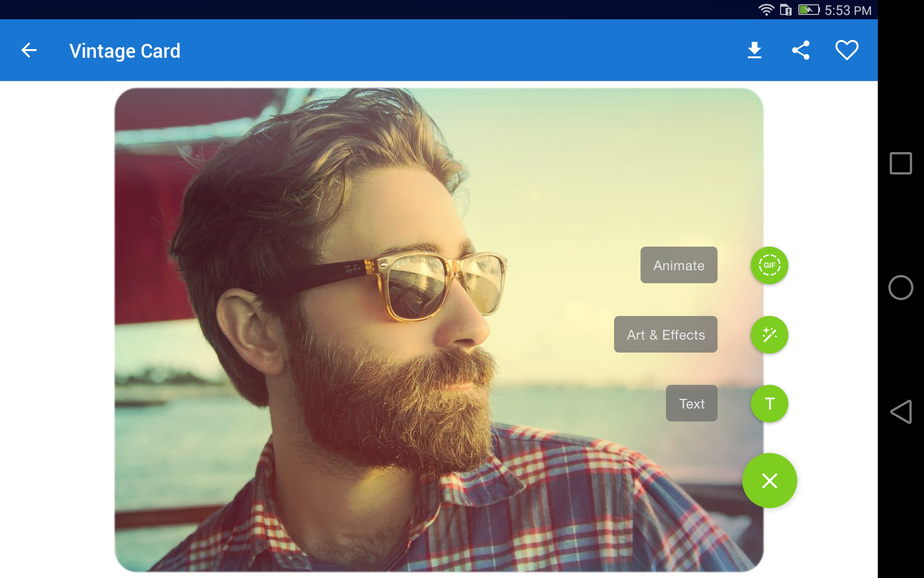
Task: Tap the battery indicator in the status bar
Action: pyautogui.click(x=808, y=10)
